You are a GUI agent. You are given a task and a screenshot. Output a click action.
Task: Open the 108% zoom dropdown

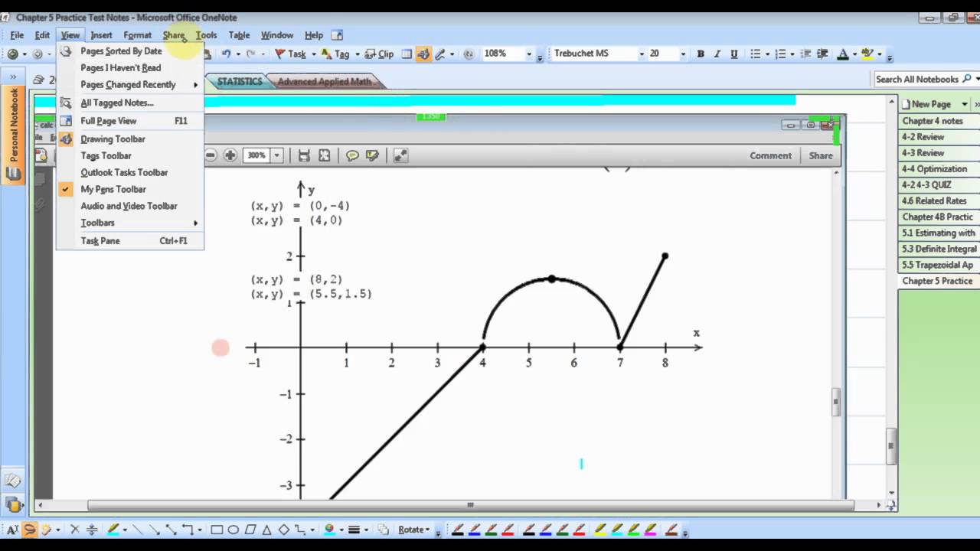[529, 54]
